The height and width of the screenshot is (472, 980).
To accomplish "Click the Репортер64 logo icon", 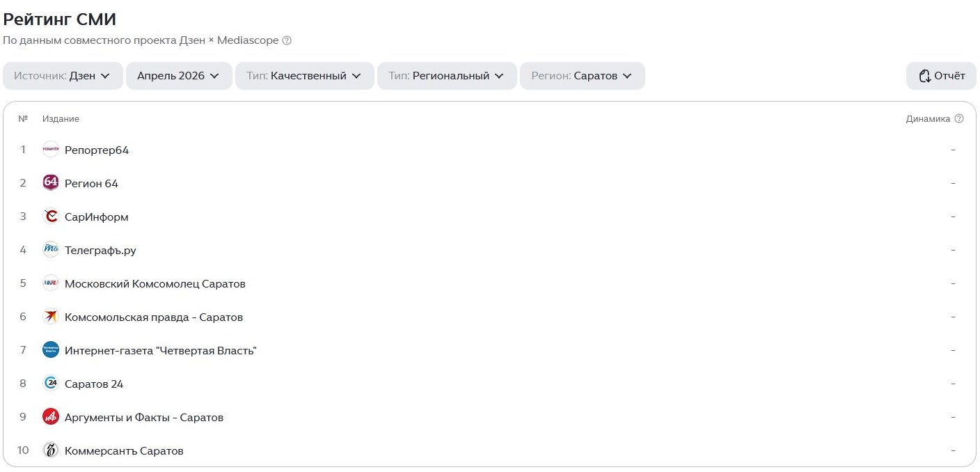I will [51, 150].
